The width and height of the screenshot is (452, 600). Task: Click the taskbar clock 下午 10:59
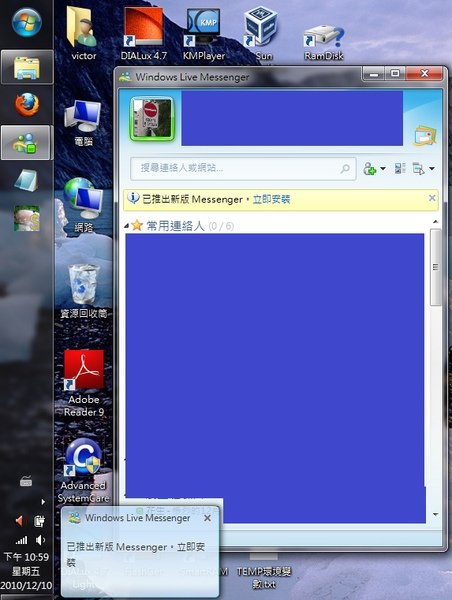pyautogui.click(x=26, y=557)
